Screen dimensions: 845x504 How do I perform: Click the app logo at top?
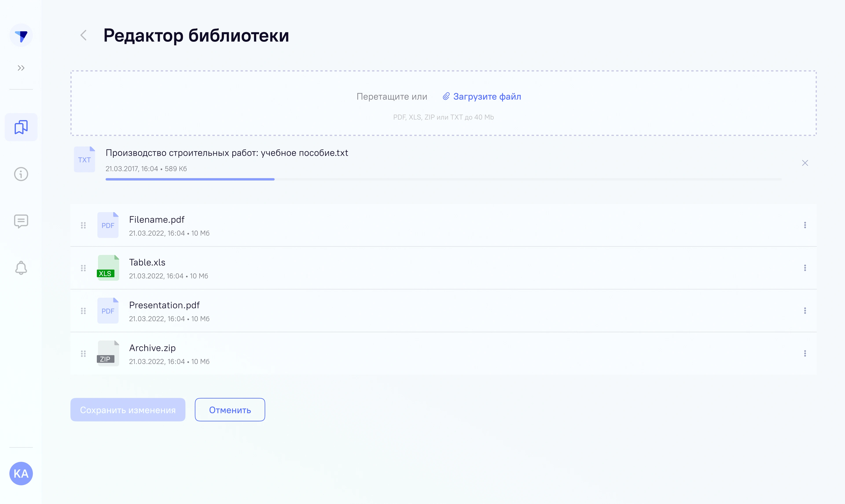(21, 35)
